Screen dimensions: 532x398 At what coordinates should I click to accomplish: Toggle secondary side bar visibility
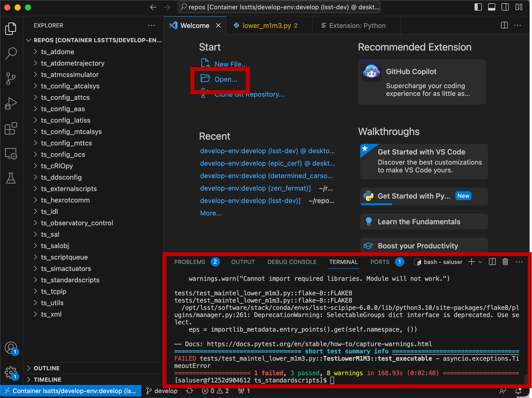pyautogui.click(x=505, y=7)
